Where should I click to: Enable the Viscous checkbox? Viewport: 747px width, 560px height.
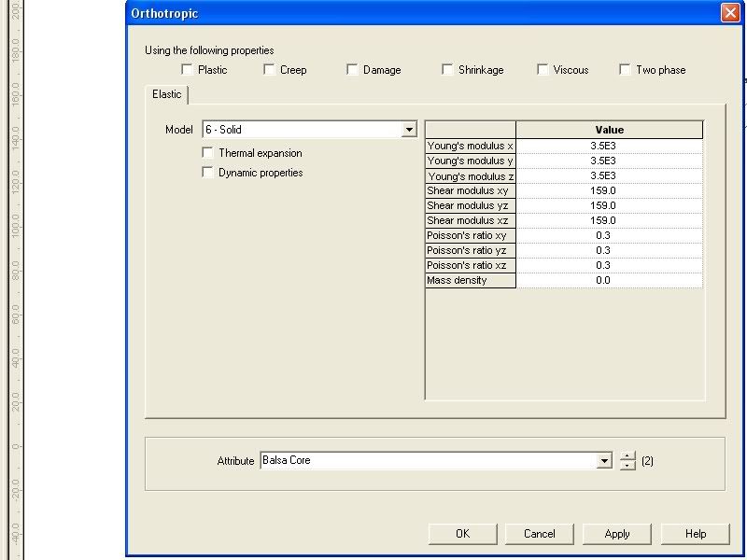tap(543, 69)
